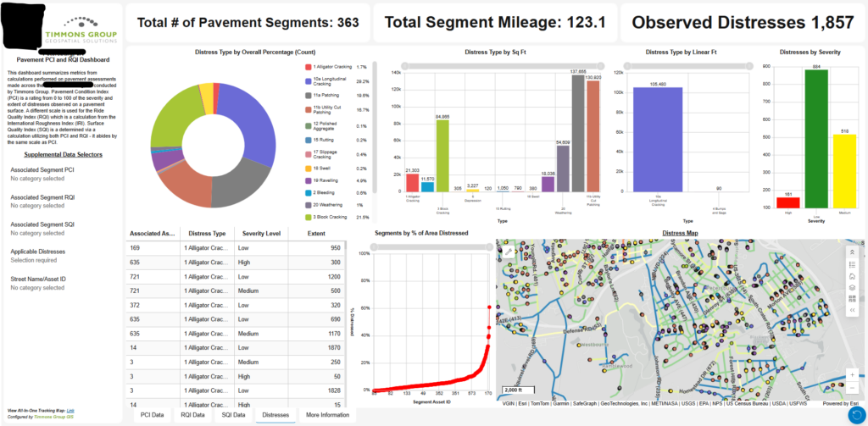This screenshot has width=868, height=426.
Task: Click the left slider handle on the Sq Ft chart
Action: coord(404,66)
